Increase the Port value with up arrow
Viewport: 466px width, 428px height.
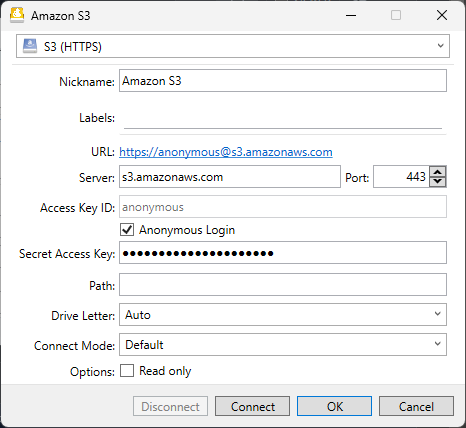coord(438,172)
